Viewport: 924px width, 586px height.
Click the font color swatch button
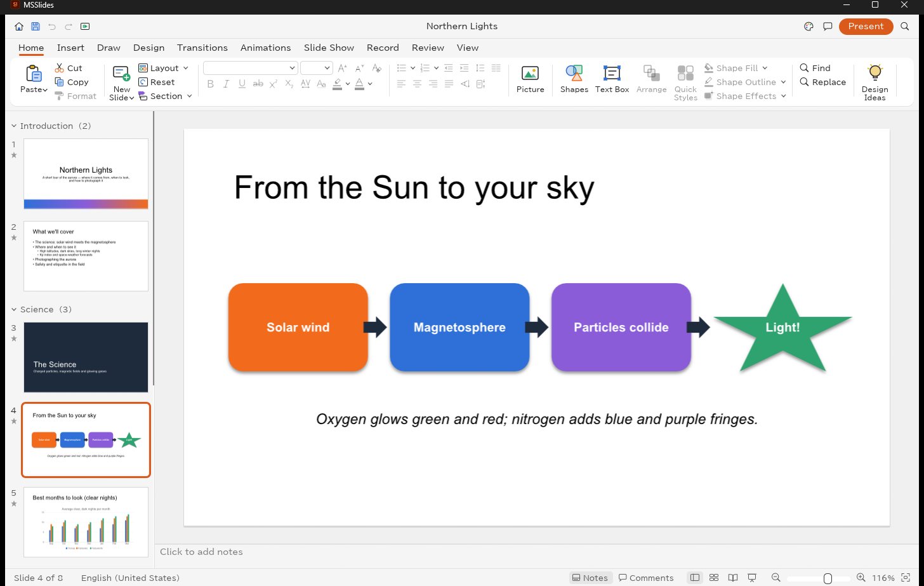[x=359, y=84]
